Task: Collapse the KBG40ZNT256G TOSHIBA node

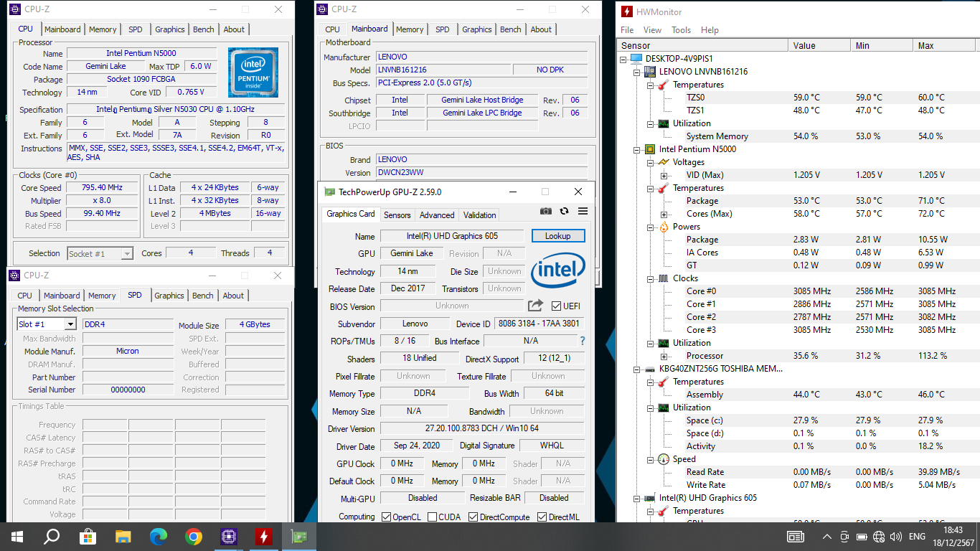Action: point(636,369)
